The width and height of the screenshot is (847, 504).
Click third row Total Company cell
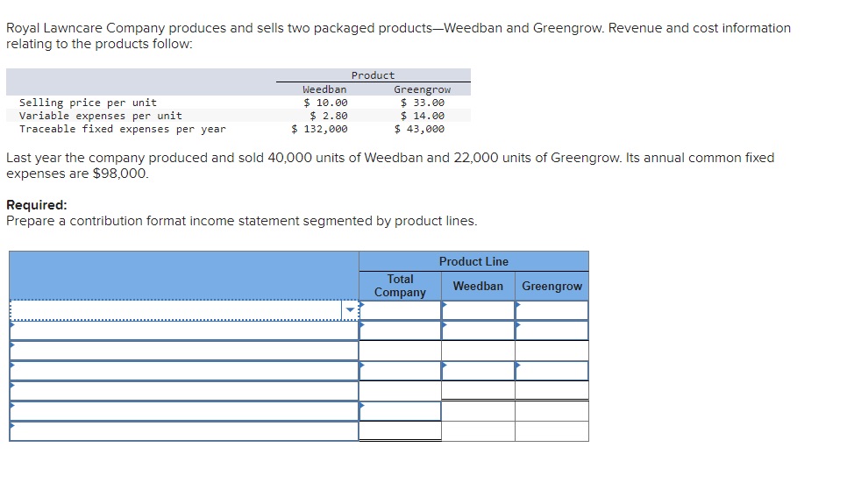click(x=401, y=351)
